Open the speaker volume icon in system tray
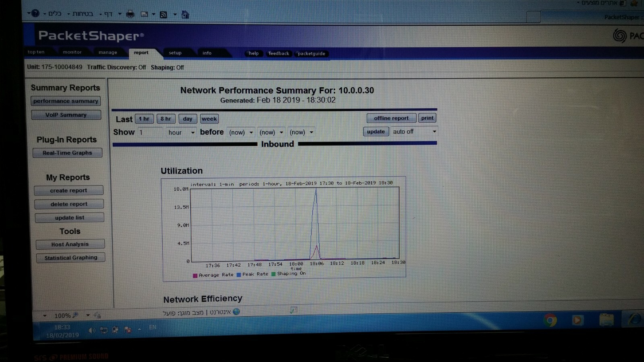The width and height of the screenshot is (644, 362). [x=91, y=330]
